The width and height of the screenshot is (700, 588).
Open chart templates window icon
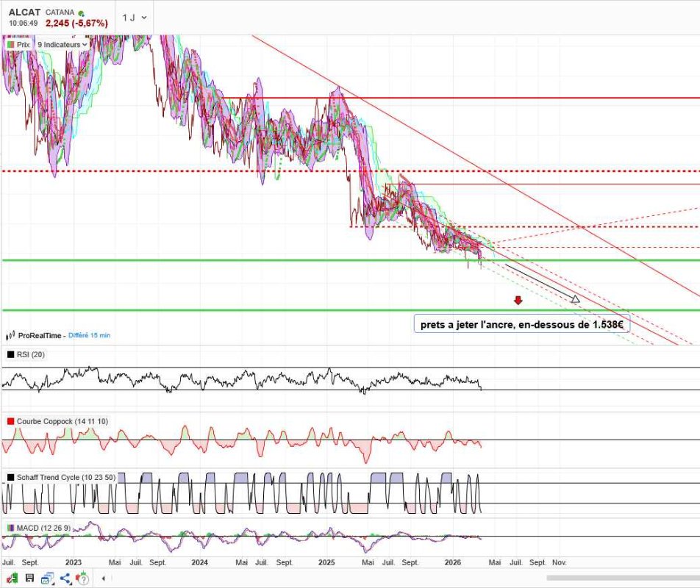click(47, 578)
